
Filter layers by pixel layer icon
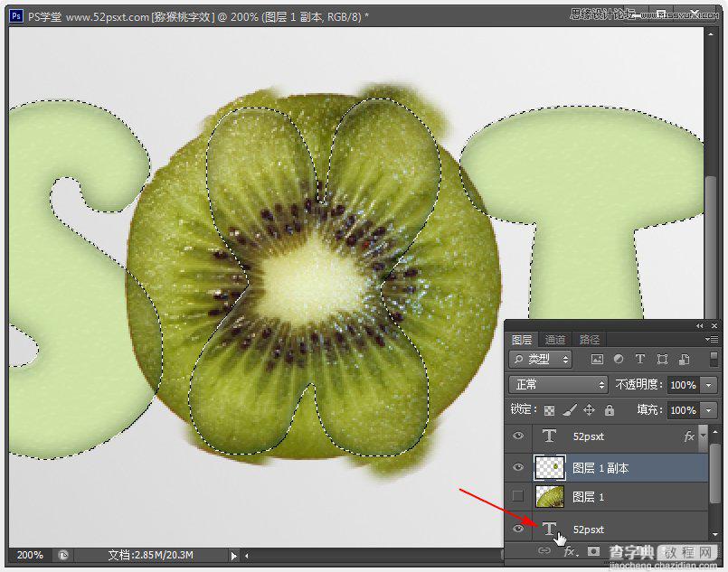pos(597,359)
